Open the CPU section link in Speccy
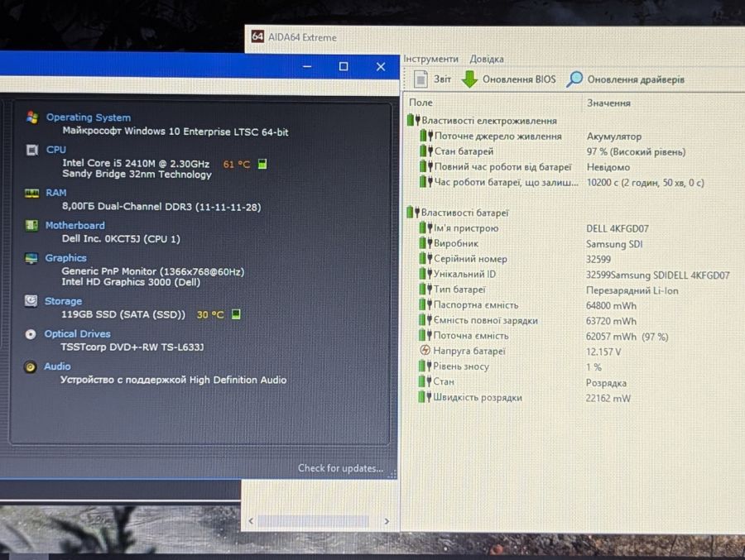 tap(56, 150)
